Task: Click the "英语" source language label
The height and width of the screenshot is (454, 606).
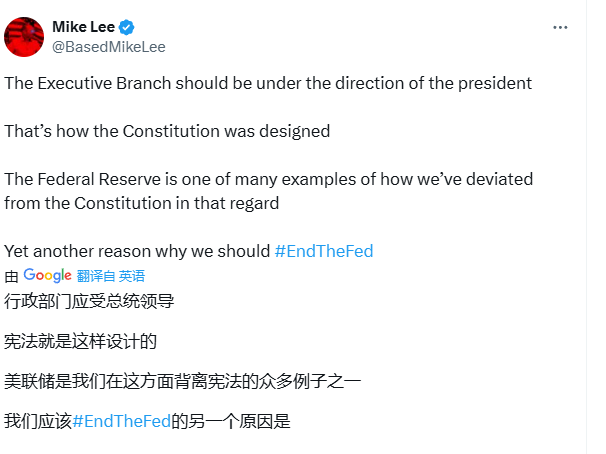Action: click(x=132, y=275)
